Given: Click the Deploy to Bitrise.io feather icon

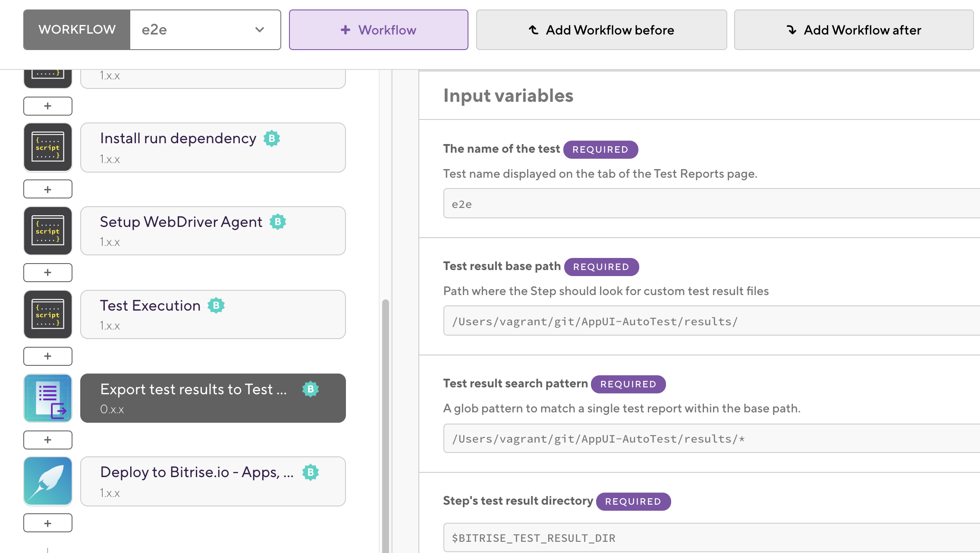Looking at the screenshot, I should pyautogui.click(x=48, y=481).
